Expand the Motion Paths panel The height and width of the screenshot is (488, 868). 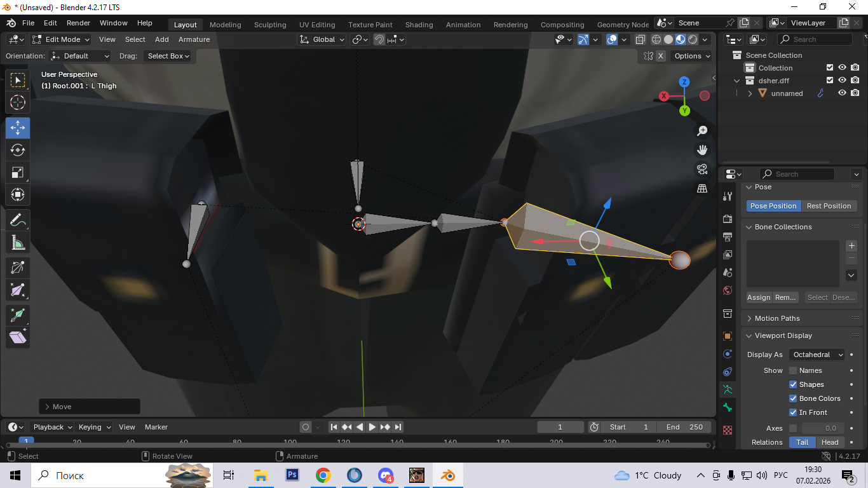pyautogui.click(x=776, y=318)
